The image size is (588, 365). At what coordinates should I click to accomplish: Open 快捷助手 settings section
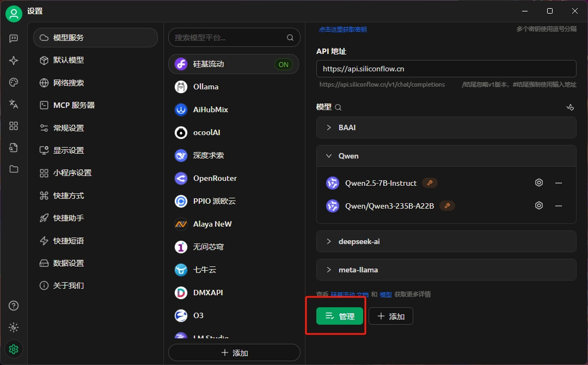[x=95, y=218]
